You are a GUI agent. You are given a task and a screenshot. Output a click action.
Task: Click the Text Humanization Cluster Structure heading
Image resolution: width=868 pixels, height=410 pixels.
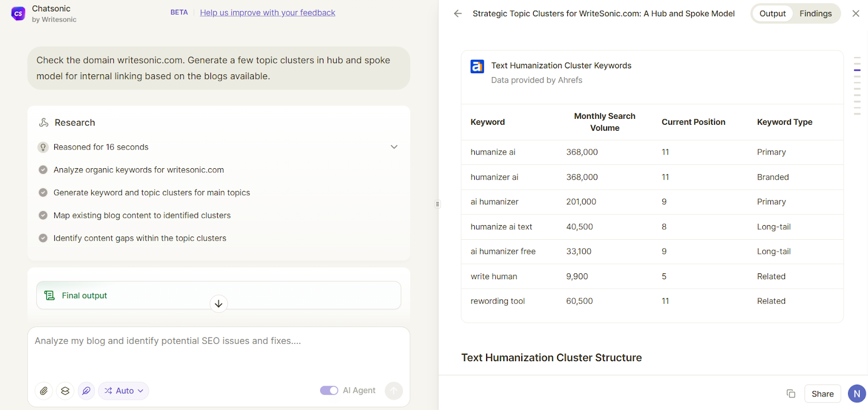tap(551, 357)
